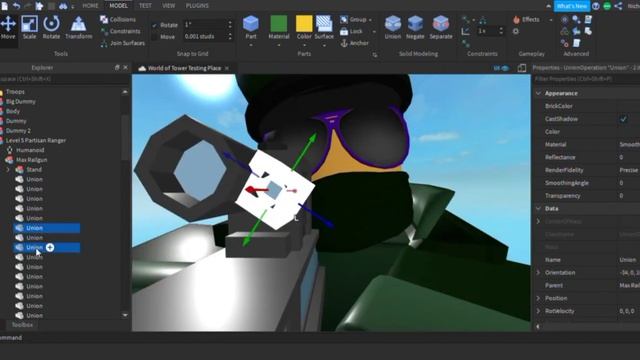This screenshot has height=360, width=640.
Task: Click the What's New button
Action: 572,6
